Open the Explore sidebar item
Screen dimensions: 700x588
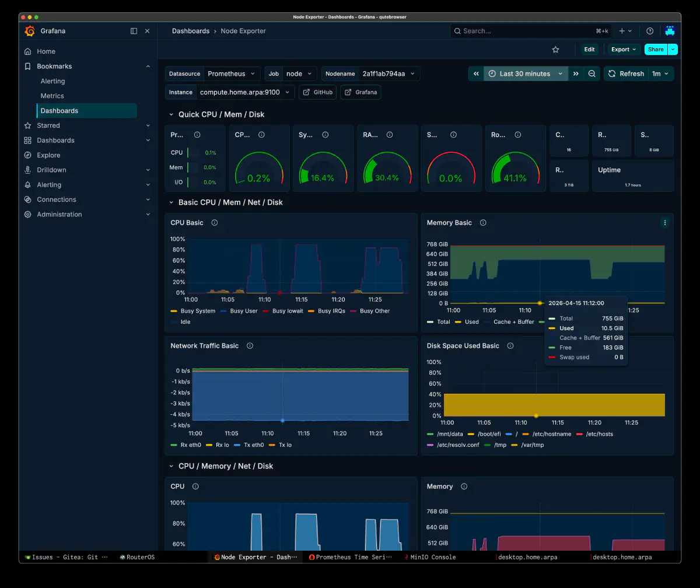(x=48, y=155)
